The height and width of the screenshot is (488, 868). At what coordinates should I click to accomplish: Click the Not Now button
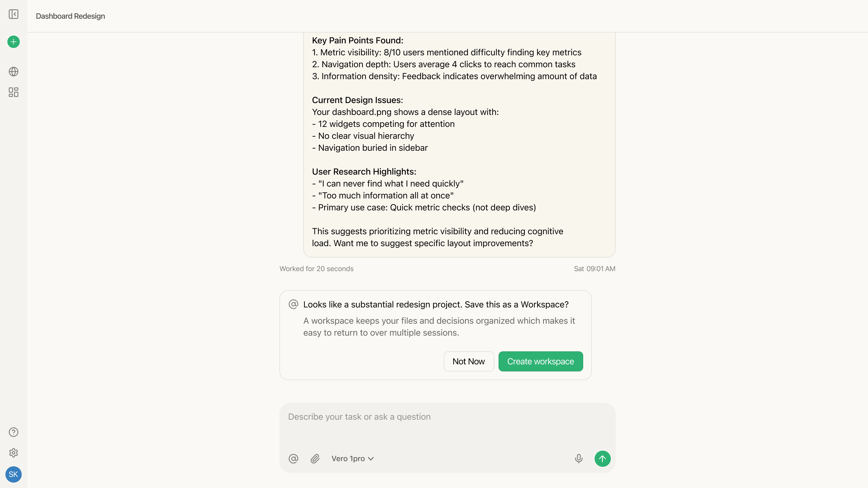pos(468,361)
